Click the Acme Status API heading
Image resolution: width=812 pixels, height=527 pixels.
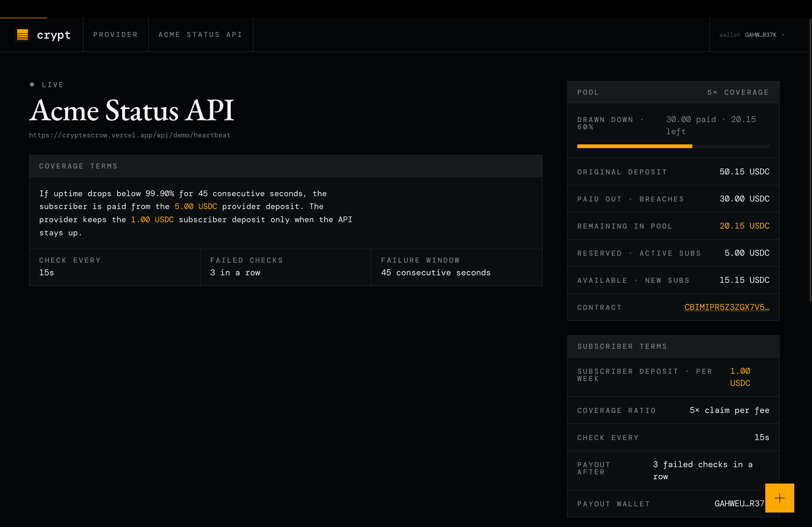132,110
